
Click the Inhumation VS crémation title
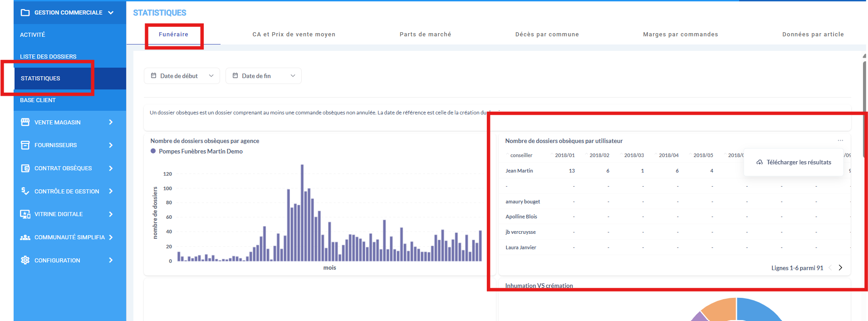539,286
